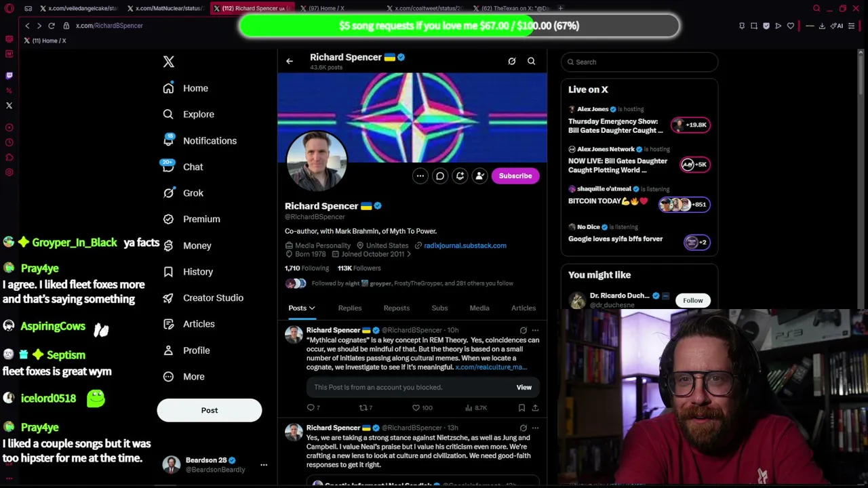Screen dimensions: 868x488
Task: Switch to the Replies tab
Action: [x=350, y=308]
